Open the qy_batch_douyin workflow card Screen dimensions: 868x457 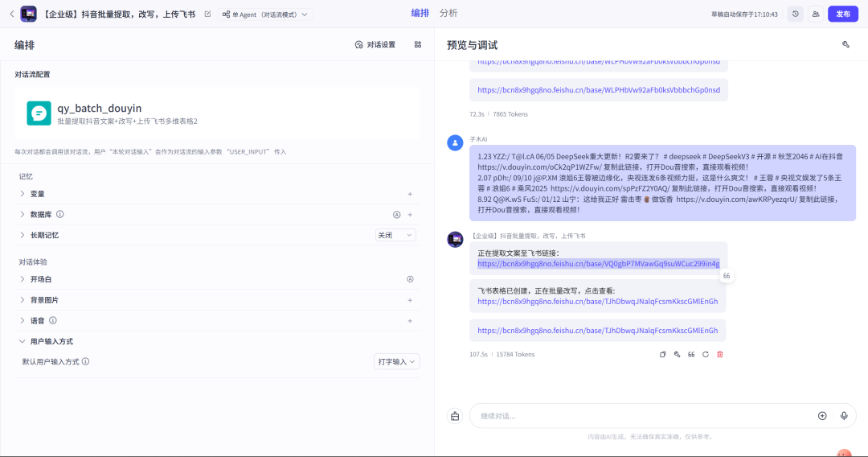coord(217,113)
